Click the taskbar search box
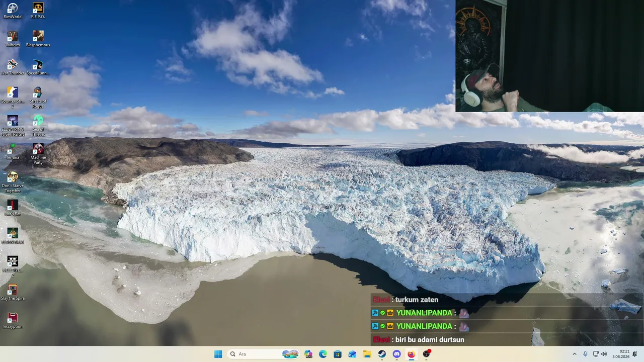Screen dimensions: 644x362 pos(263,354)
